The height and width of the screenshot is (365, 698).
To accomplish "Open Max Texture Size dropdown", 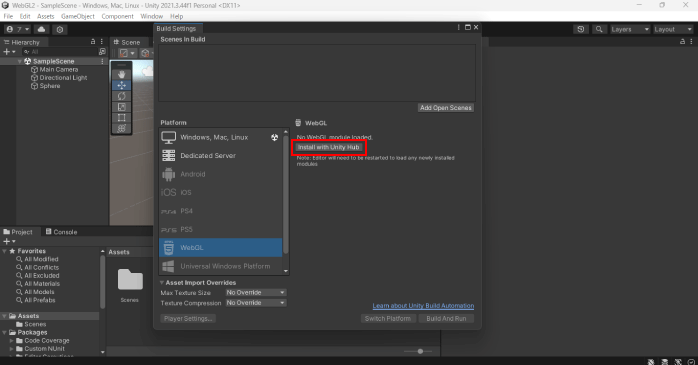I will (x=256, y=292).
